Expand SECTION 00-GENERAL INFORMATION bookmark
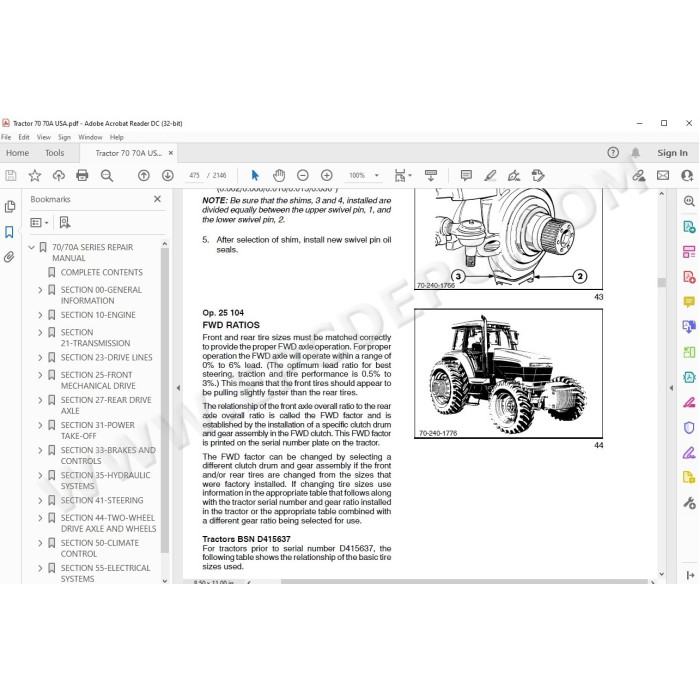Image resolution: width=700 pixels, height=700 pixels. 40,290
